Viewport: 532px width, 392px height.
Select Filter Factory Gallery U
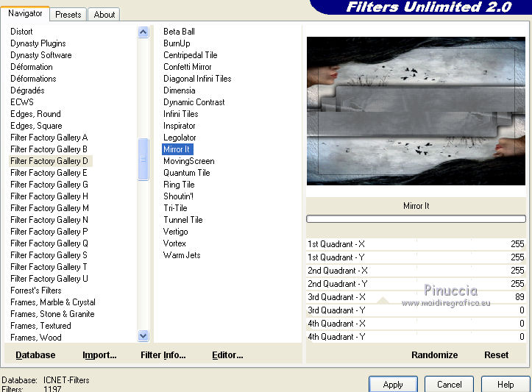(x=49, y=279)
